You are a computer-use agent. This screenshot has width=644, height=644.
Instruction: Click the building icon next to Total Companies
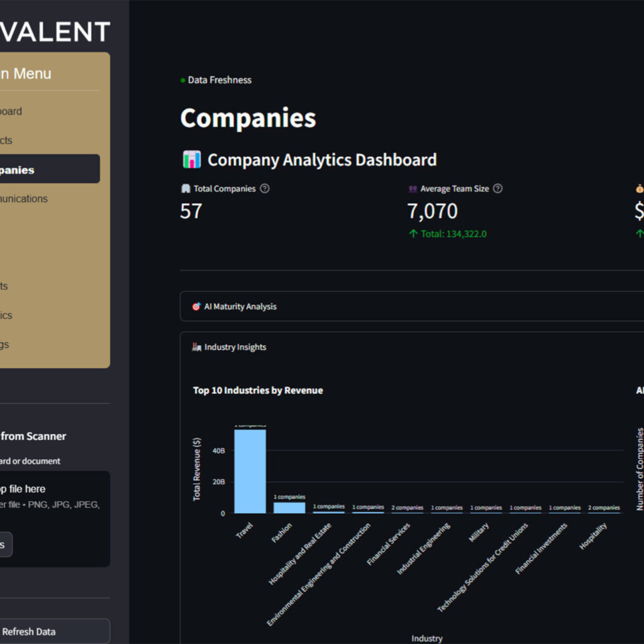(186, 189)
